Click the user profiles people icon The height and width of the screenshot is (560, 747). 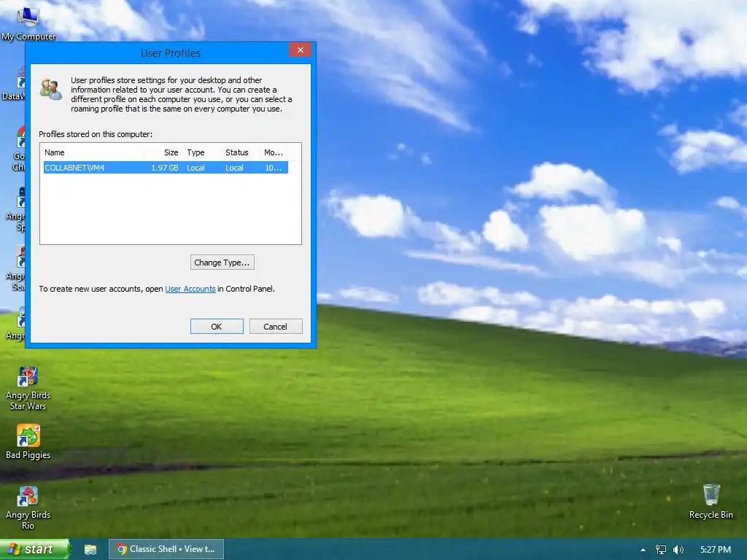pos(51,89)
